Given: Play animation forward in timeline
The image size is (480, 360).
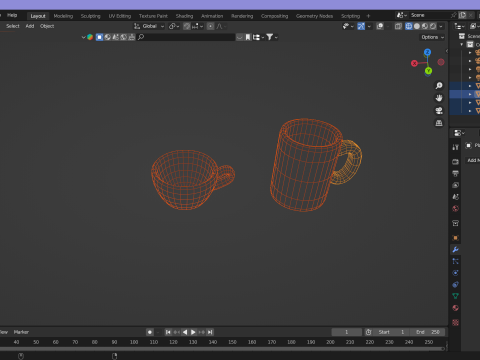Looking at the screenshot, I should (x=193, y=332).
